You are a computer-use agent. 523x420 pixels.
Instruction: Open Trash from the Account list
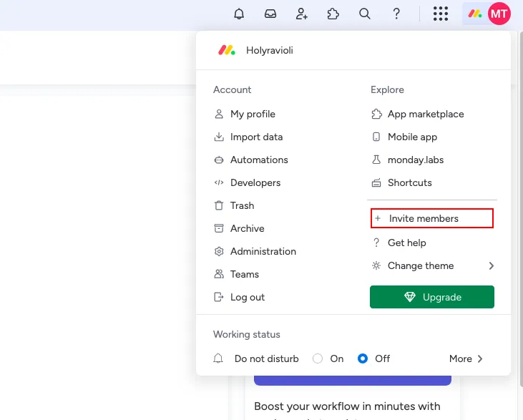click(242, 205)
